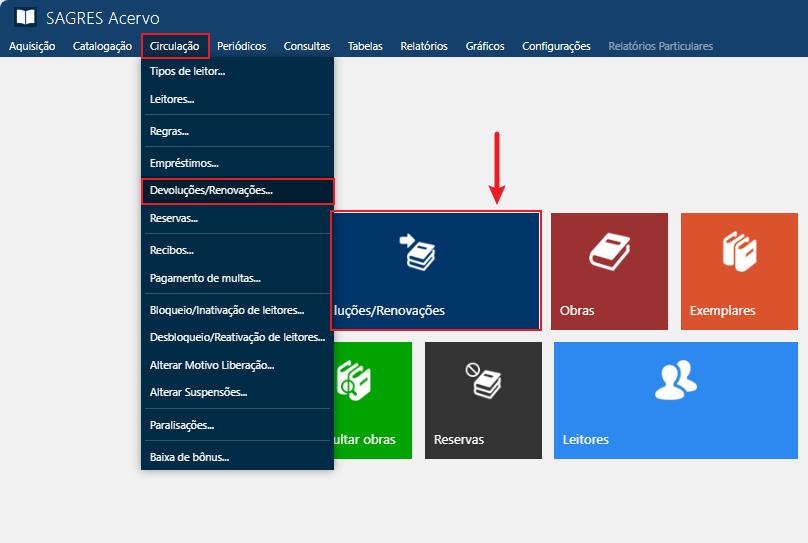The width and height of the screenshot is (808, 543).
Task: Select Pagamento de multas... menu item
Action: click(205, 277)
